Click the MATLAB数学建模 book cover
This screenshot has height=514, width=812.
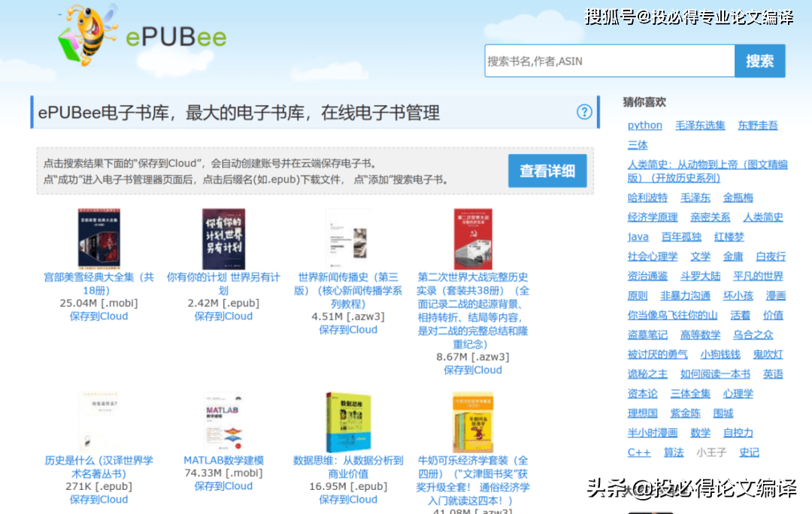coord(223,422)
